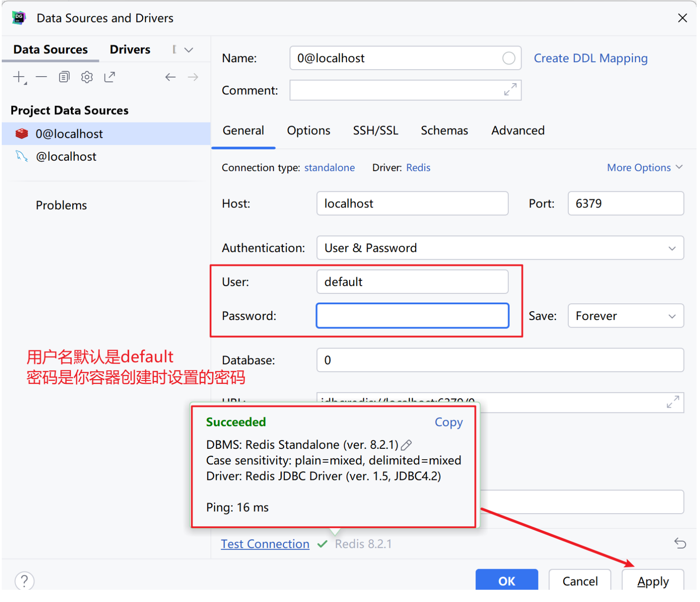Open the tabs overflow chevron dropdown
Screen dimensions: 700x602
click(189, 49)
